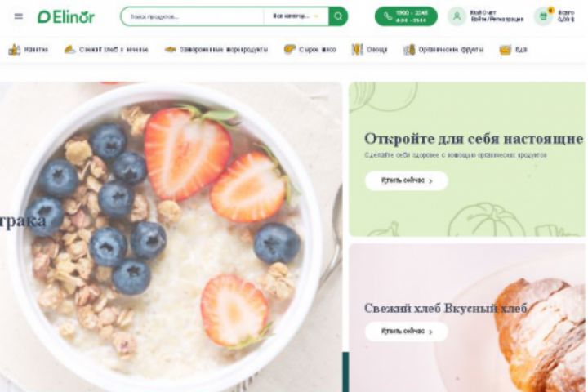Click Купить сейчас on the bread banner

click(407, 332)
